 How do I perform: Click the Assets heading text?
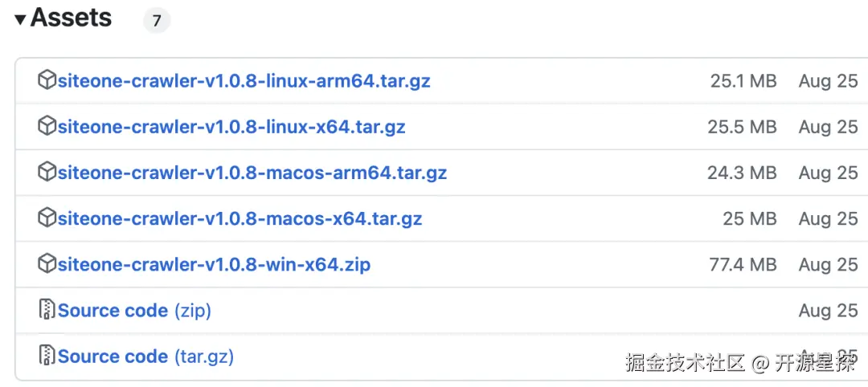(x=71, y=18)
